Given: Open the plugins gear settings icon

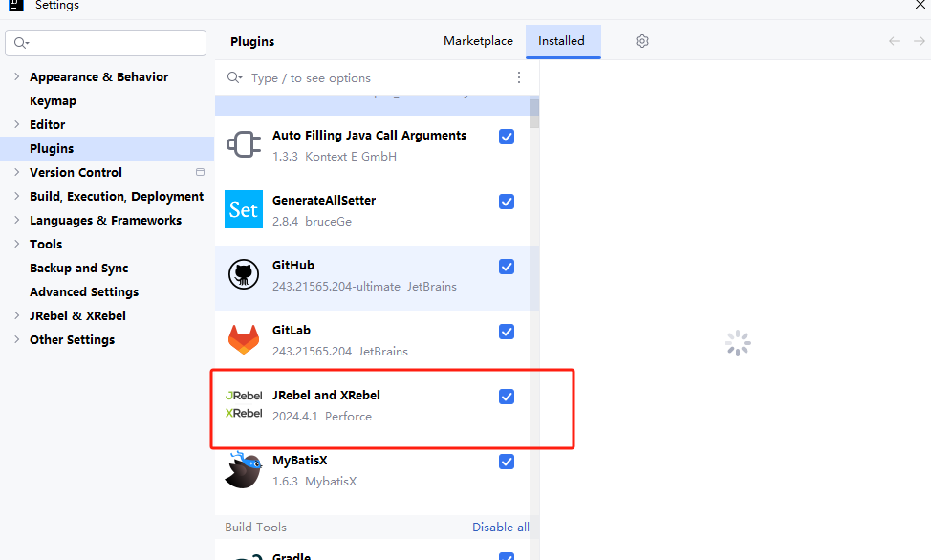Looking at the screenshot, I should click(642, 41).
